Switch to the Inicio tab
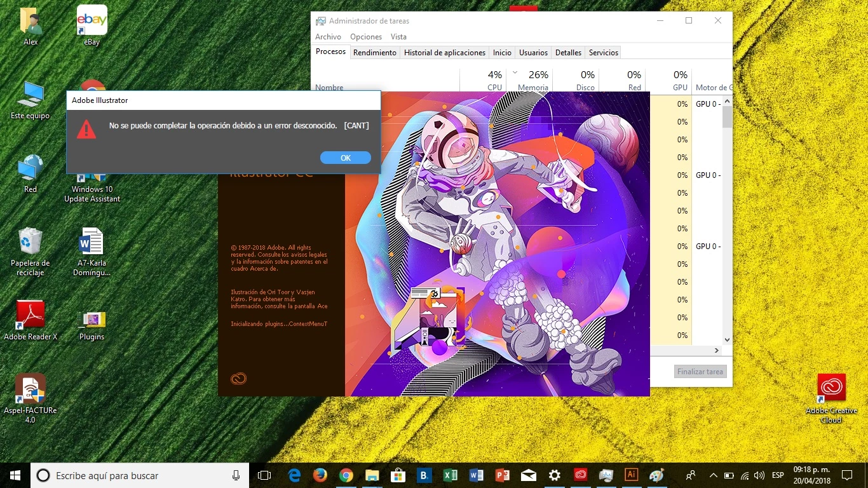The height and width of the screenshot is (488, 868). 502,53
